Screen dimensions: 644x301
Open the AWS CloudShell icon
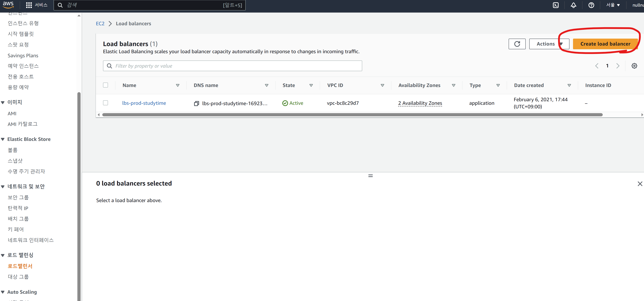click(x=556, y=5)
